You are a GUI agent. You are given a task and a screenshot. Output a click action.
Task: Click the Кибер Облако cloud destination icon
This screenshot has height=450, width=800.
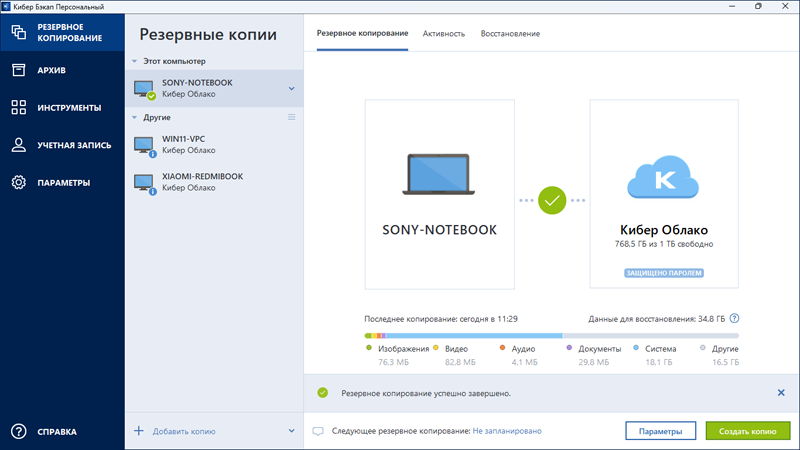664,178
